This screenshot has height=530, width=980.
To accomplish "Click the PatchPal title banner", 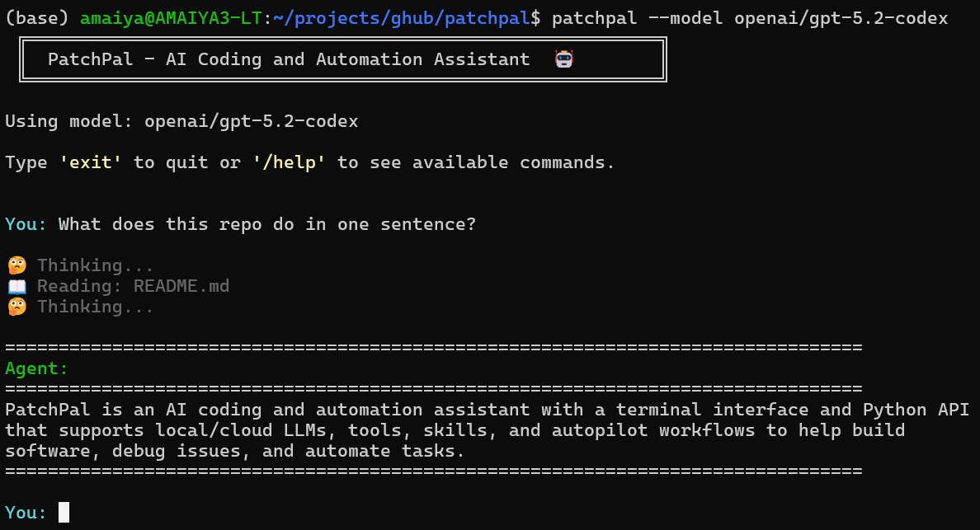I will [289, 59].
